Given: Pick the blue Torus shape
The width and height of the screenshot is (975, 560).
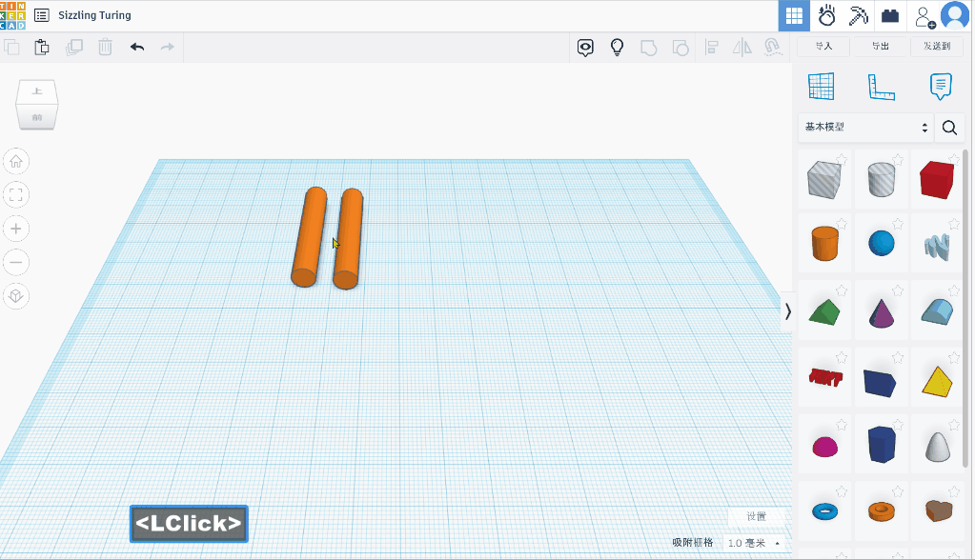Looking at the screenshot, I should click(825, 511).
